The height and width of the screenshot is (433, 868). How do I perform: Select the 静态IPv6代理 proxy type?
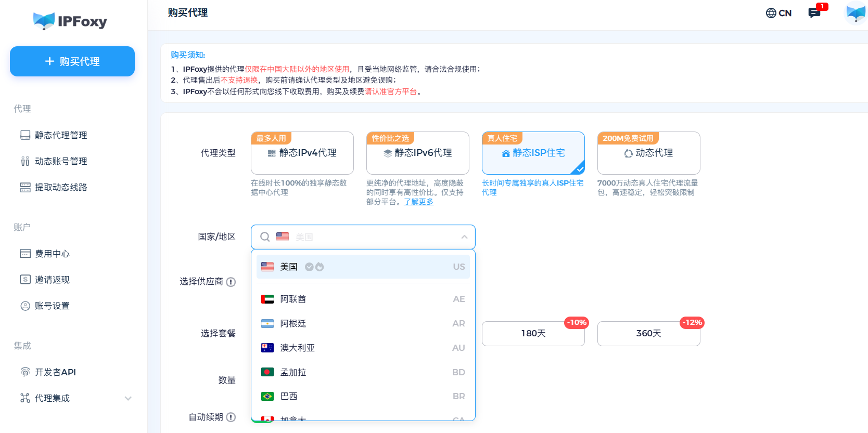click(x=417, y=153)
